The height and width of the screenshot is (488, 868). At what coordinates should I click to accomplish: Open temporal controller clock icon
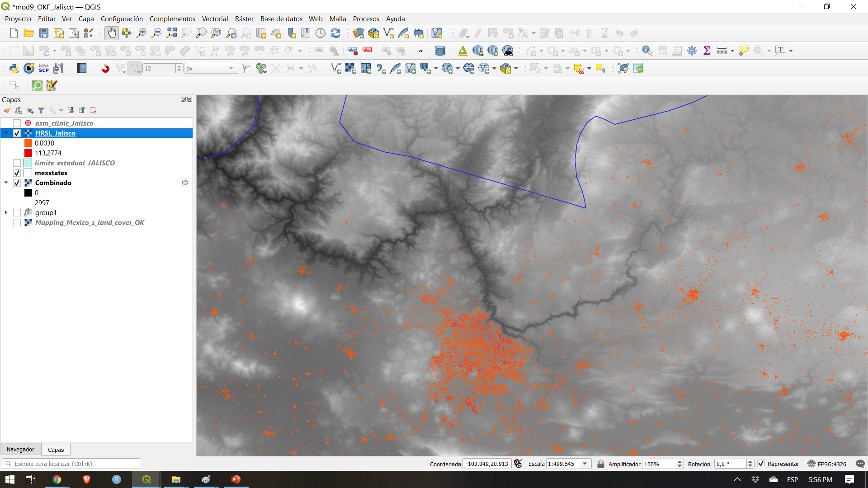point(321,33)
